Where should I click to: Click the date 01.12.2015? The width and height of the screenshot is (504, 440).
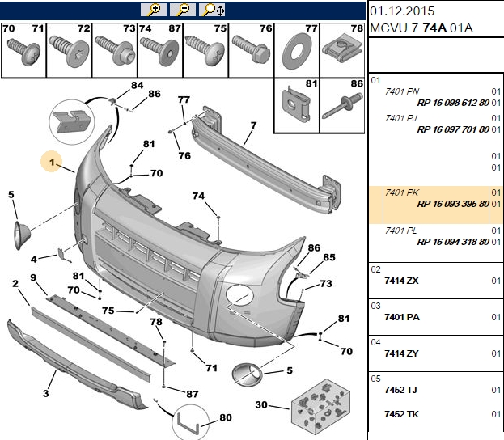click(402, 11)
